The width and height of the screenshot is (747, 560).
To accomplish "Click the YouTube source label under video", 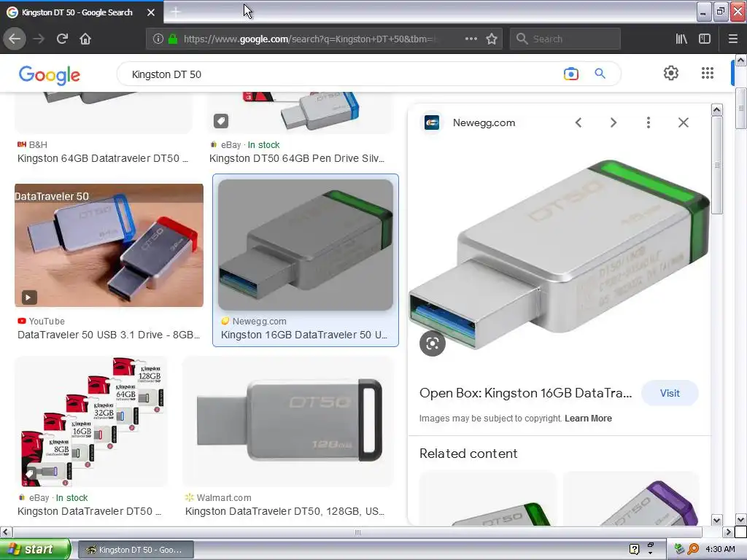I will click(47, 322).
